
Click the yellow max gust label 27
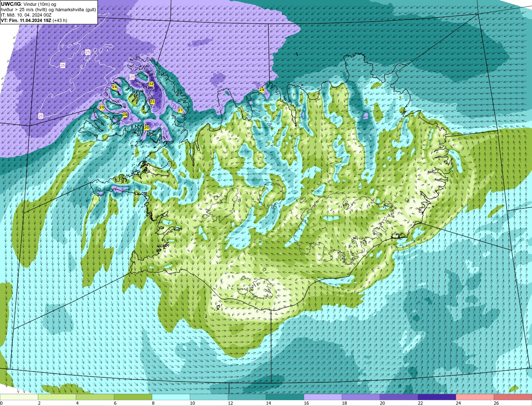180,110
